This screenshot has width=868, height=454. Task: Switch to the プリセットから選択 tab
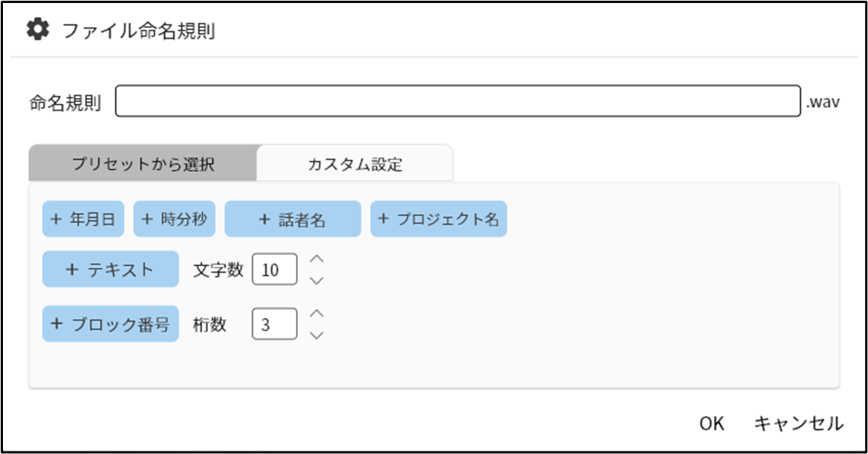[143, 164]
